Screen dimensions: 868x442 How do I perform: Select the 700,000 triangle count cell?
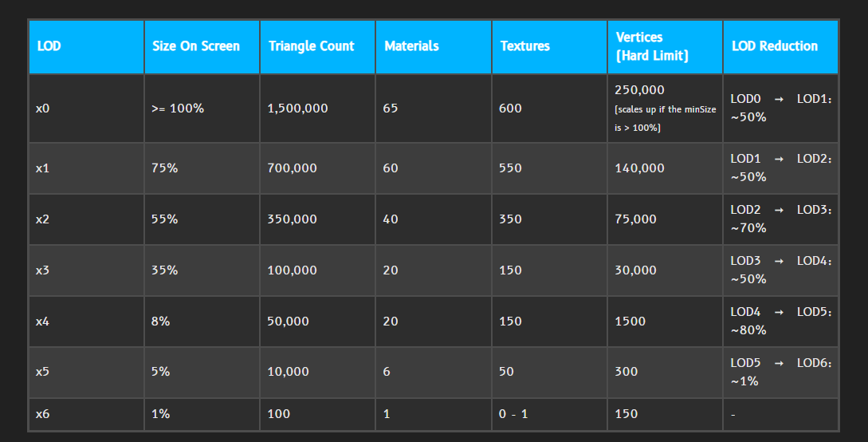point(292,168)
